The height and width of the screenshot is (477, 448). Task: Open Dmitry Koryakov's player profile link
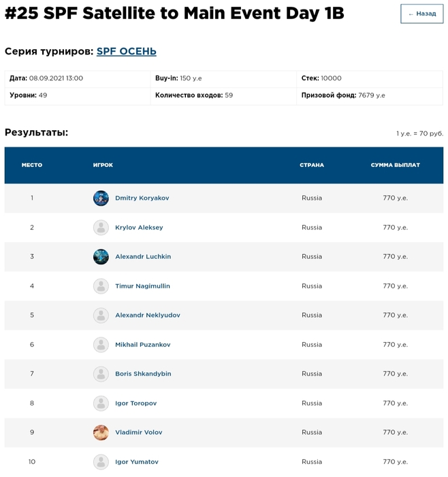point(142,198)
